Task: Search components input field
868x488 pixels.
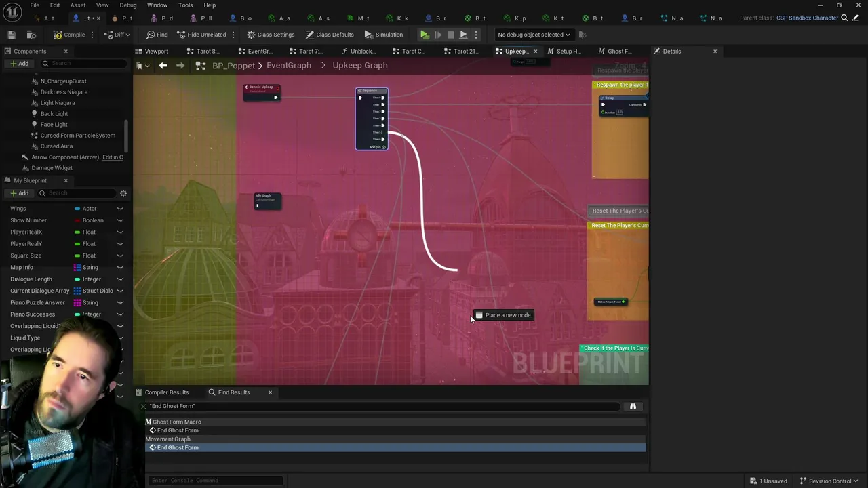Action: click(x=83, y=64)
